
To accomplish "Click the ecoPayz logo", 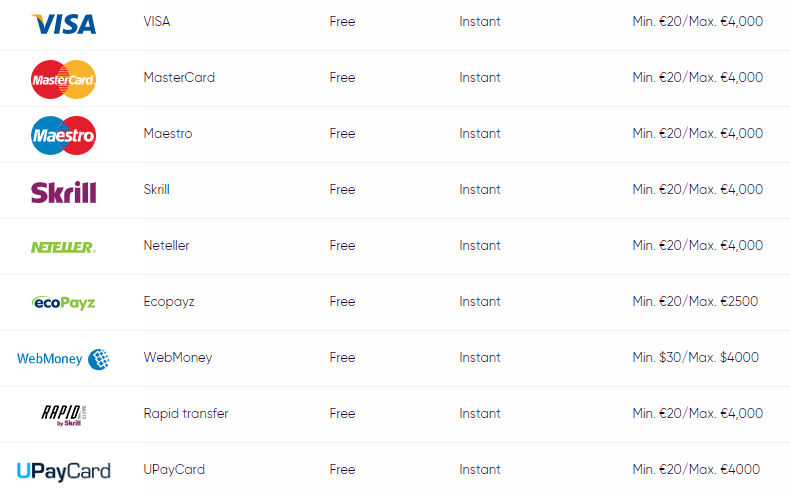I will 63,303.
